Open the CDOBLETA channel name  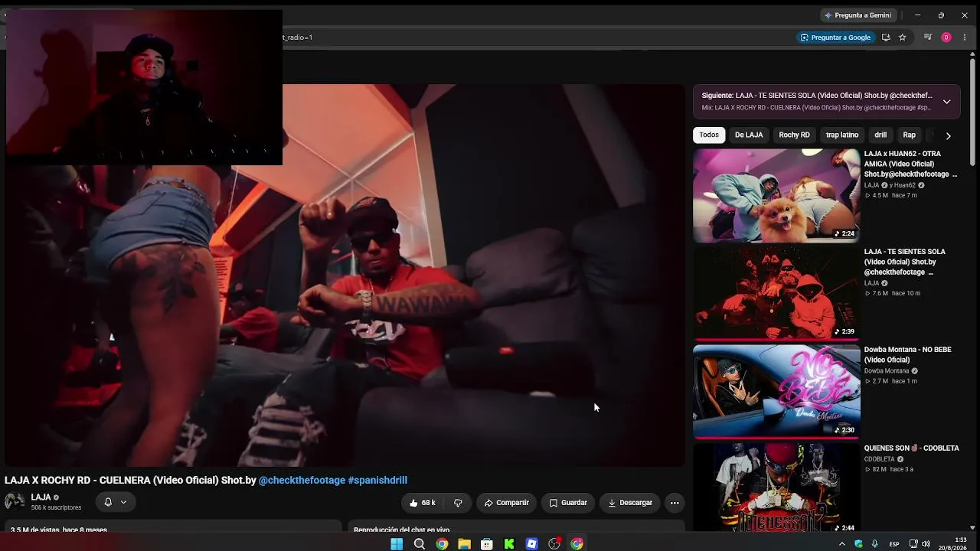click(880, 459)
